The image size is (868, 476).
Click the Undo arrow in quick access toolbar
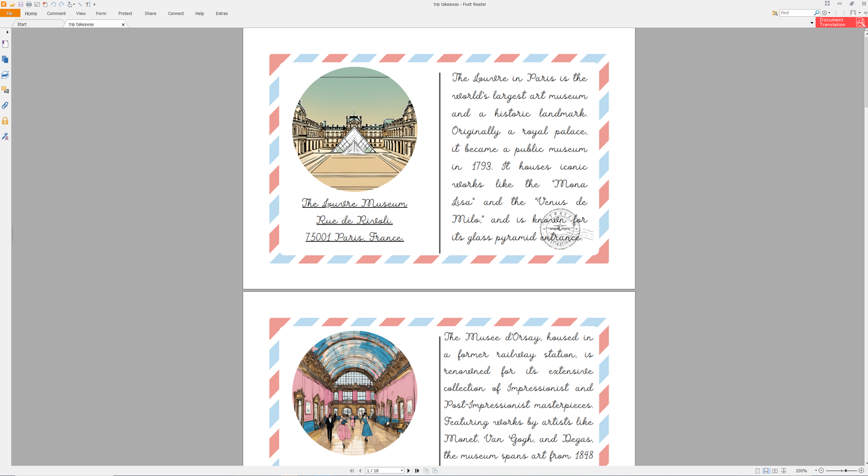(53, 4)
